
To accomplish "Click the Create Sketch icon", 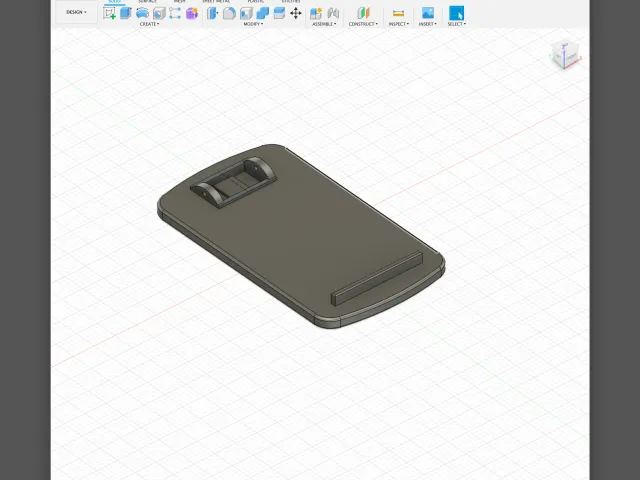I will pyautogui.click(x=109, y=13).
